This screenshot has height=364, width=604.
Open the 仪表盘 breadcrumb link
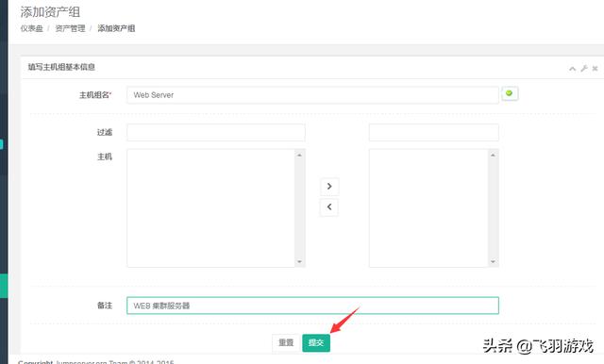(x=31, y=28)
